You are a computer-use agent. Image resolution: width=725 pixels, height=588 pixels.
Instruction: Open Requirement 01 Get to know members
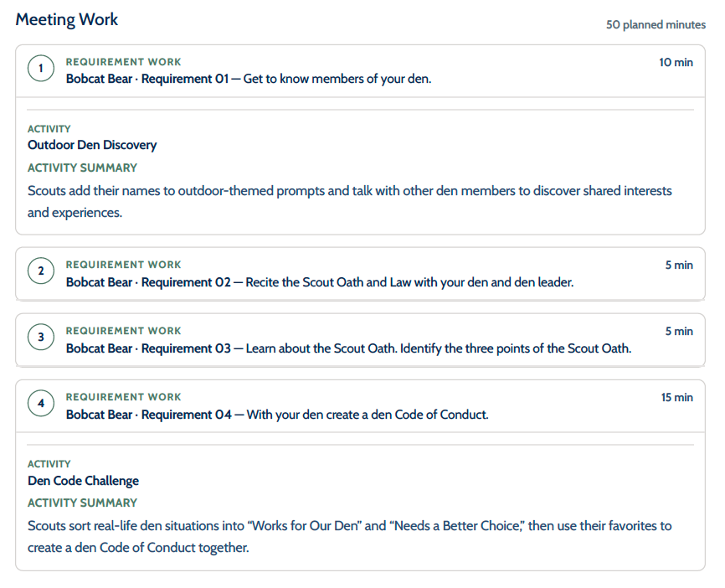[x=249, y=79]
